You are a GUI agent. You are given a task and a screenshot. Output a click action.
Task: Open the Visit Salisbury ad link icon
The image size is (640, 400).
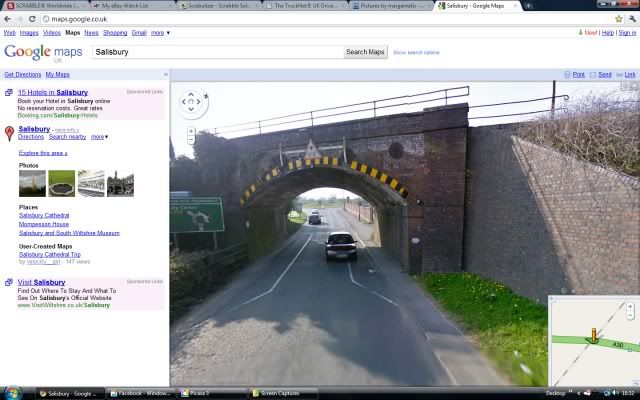9,282
